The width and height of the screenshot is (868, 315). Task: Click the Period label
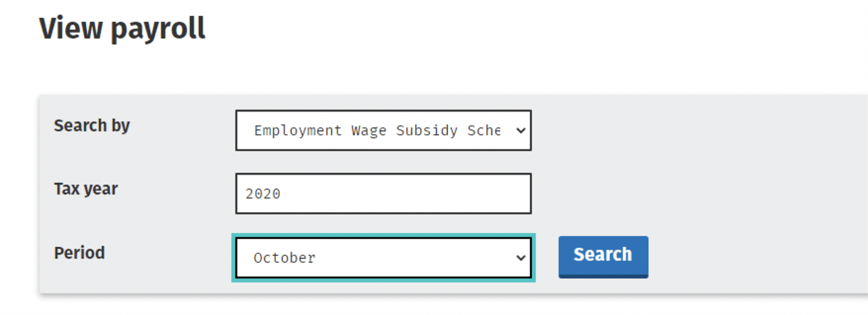click(x=79, y=252)
